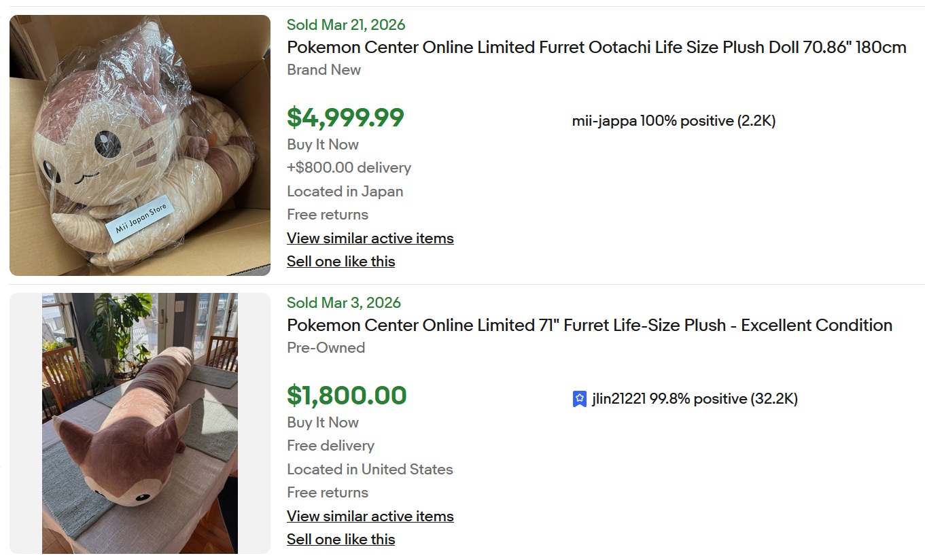Open seller mii-jappa's feedback profile
The width and height of the screenshot is (925, 560).
(673, 121)
